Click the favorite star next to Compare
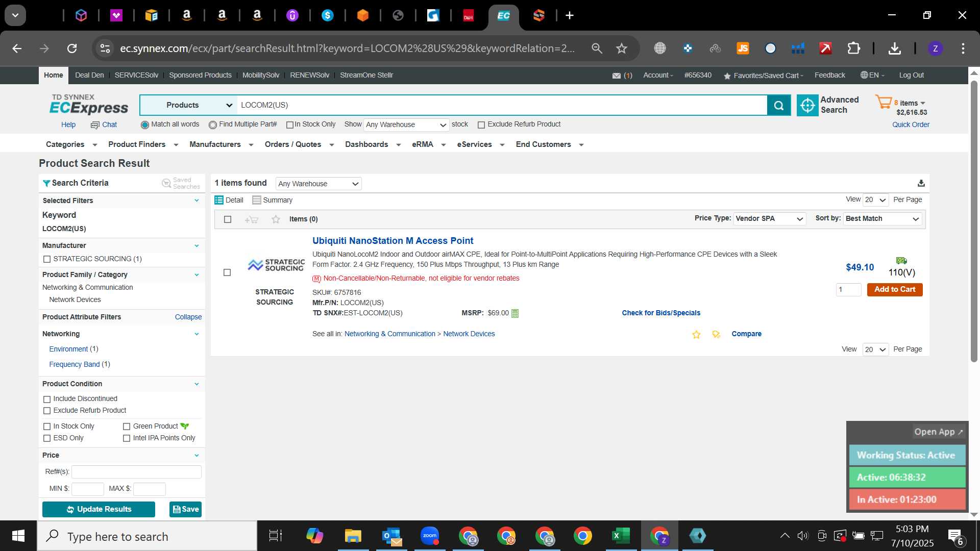The image size is (980, 551). 696,335
